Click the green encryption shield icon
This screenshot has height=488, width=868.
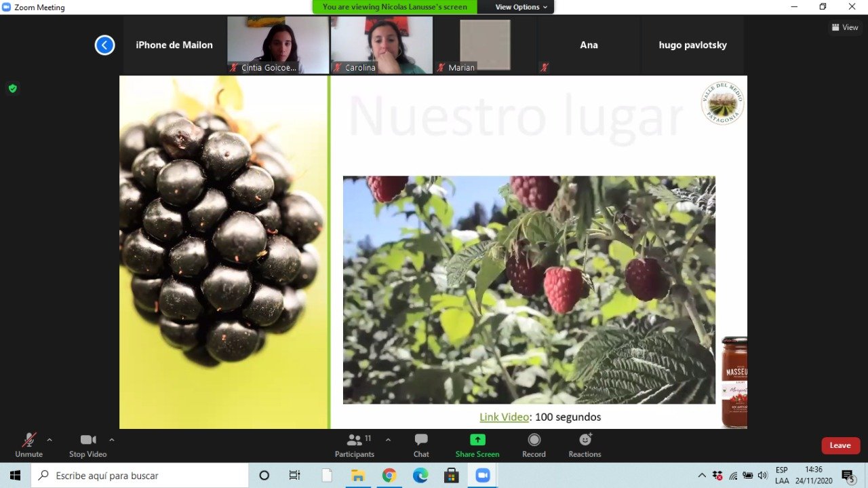click(x=12, y=88)
